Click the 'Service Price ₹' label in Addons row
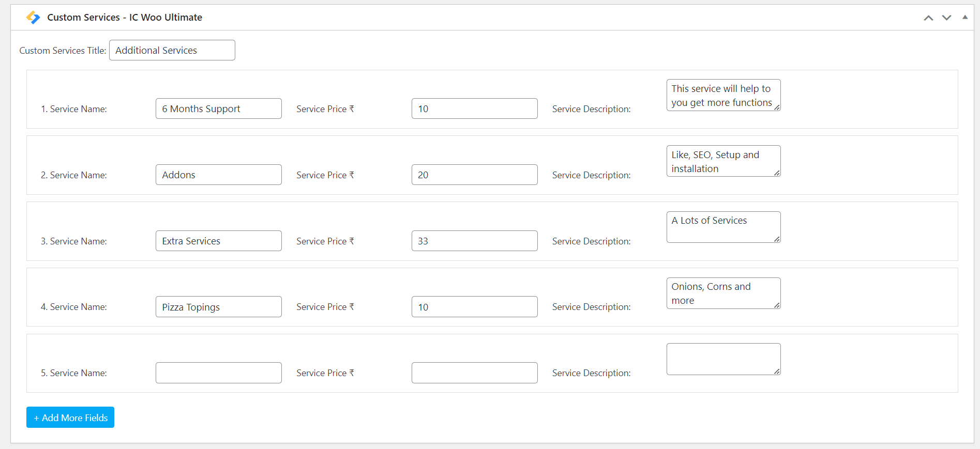 coord(325,175)
